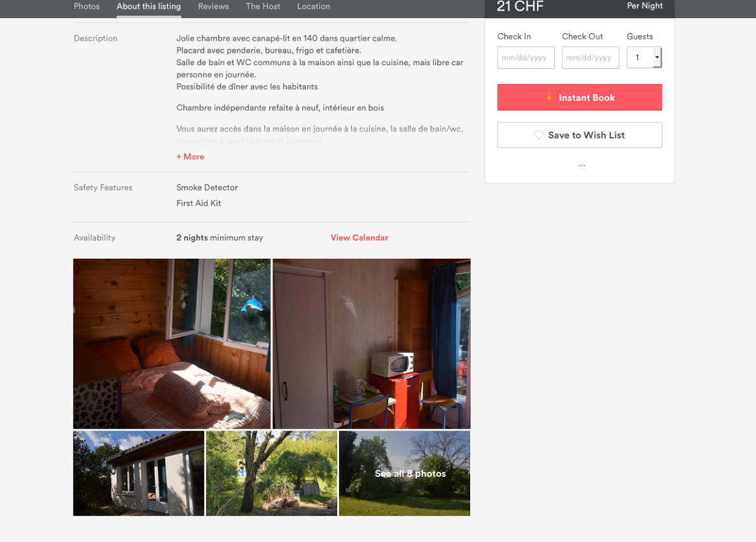Open the Reviews tab
This screenshot has height=542, width=756.
tap(213, 6)
